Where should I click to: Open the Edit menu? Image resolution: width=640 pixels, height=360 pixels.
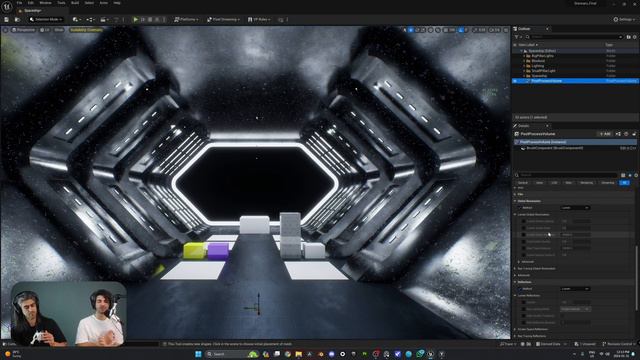pos(31,3)
